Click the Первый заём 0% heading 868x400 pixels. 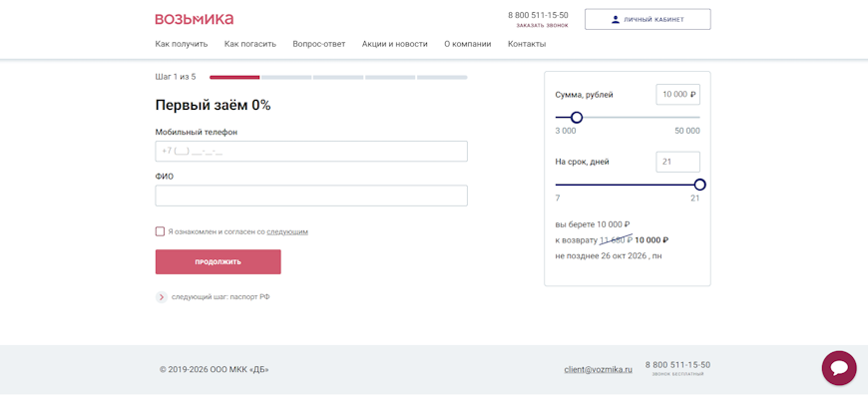coord(213,105)
